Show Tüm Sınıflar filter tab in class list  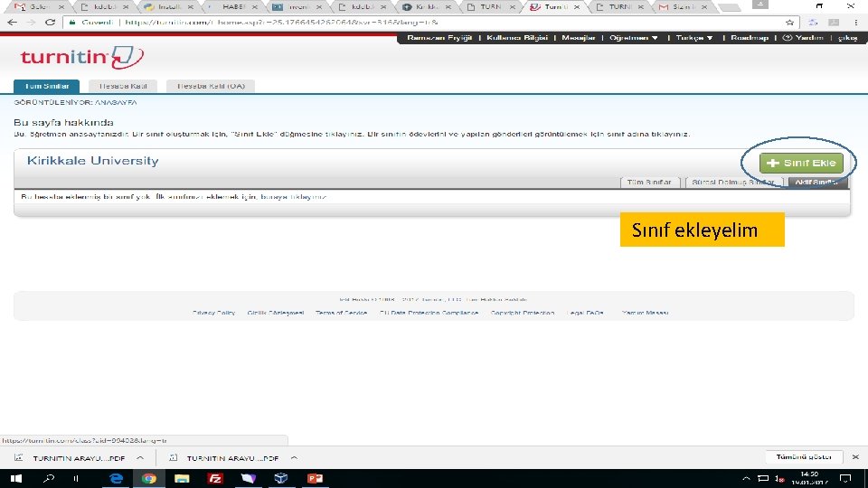click(x=649, y=182)
